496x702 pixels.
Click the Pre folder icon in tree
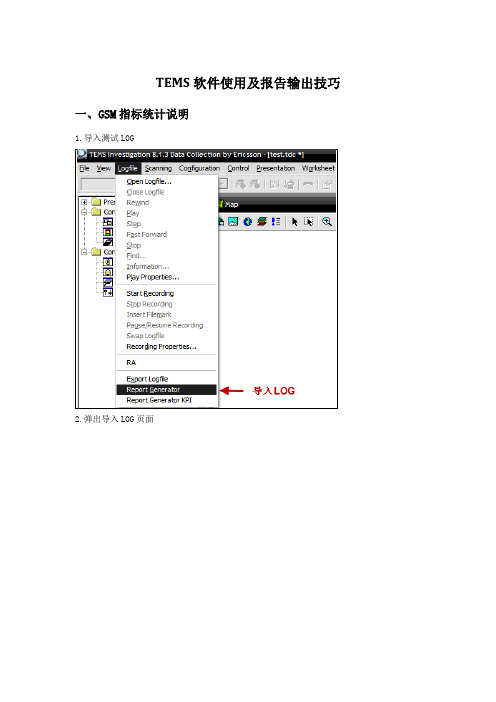pos(96,202)
